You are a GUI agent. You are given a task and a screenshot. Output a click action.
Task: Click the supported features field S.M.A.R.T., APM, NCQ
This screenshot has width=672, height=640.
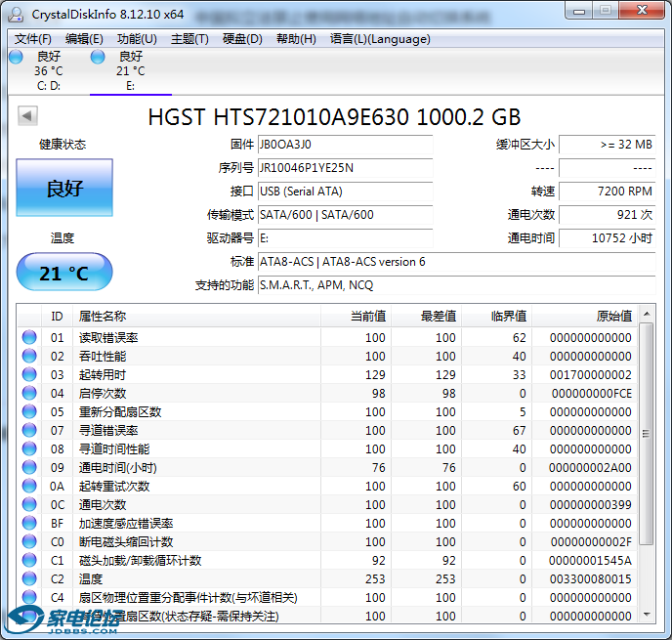pyautogui.click(x=457, y=285)
